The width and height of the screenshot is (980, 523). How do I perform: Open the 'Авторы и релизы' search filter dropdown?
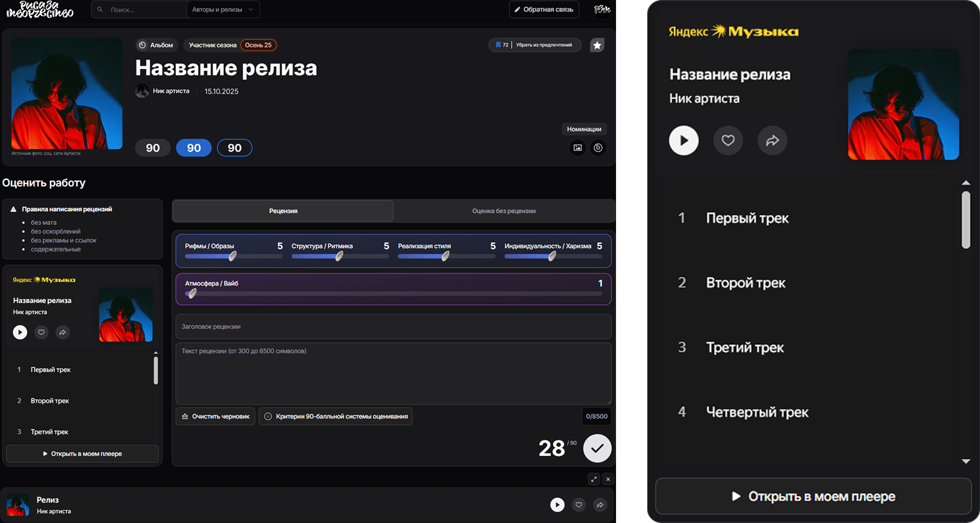[223, 9]
